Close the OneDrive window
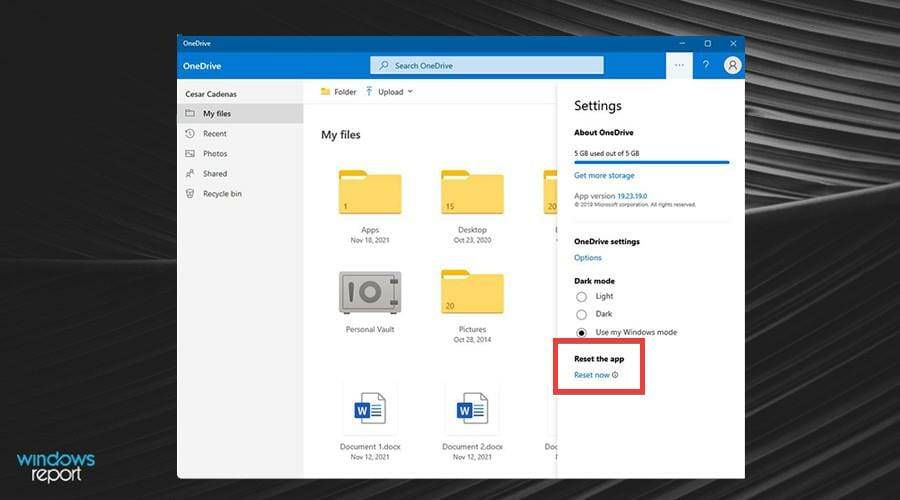Screen dimensions: 900x500 733,44
